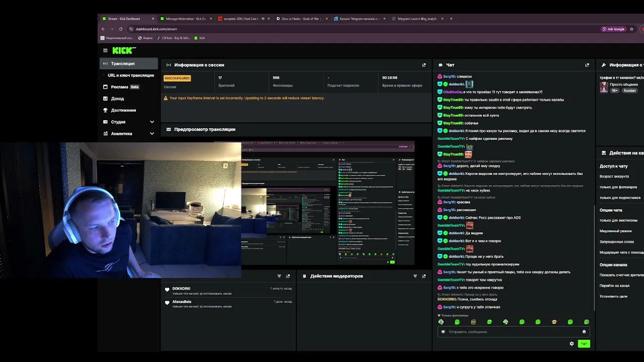Click только для подписчиков chat access option
This screenshot has height=362, width=644.
620,198
